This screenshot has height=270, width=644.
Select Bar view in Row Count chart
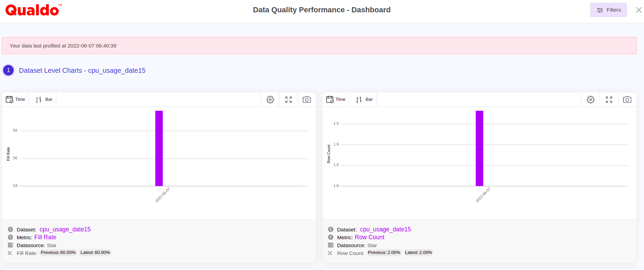click(x=364, y=99)
